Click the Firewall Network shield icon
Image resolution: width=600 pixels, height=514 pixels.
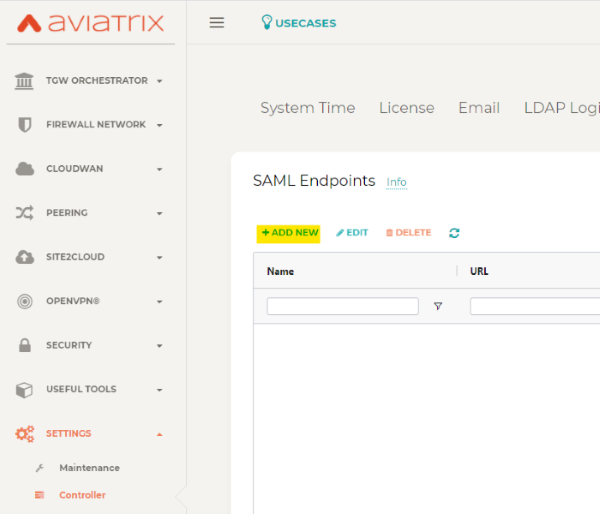click(x=25, y=125)
